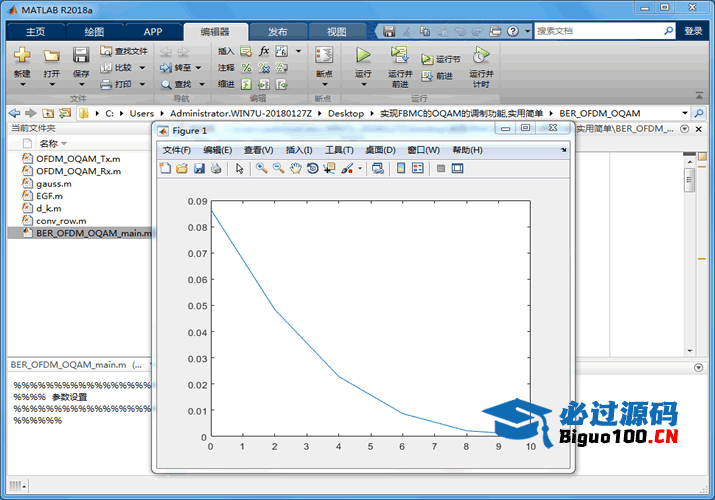
Task: Click the fx insert function icon
Action: (264, 51)
